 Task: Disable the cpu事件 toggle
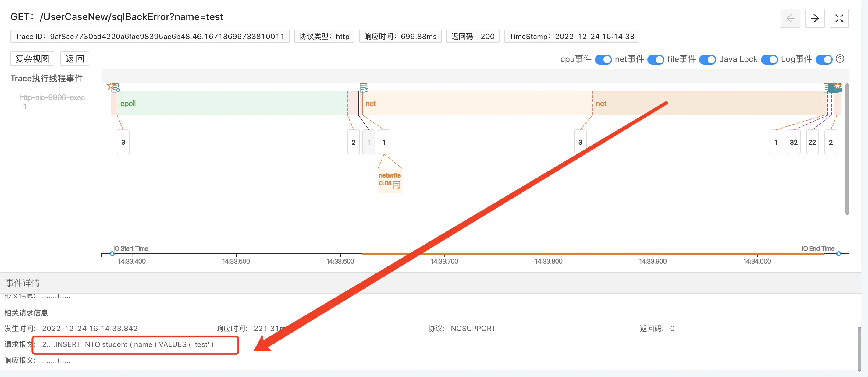[603, 60]
